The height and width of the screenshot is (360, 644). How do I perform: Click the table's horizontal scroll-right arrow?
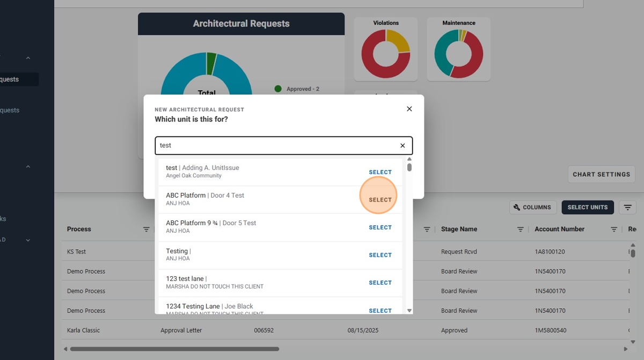click(x=625, y=349)
